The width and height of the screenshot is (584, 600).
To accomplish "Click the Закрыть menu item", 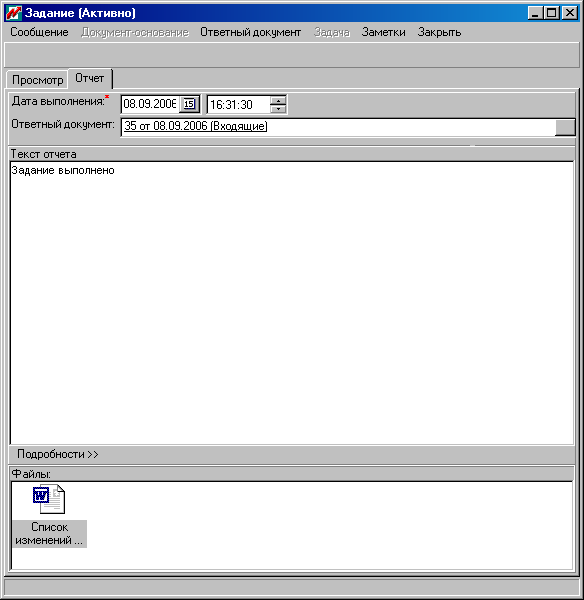I will tap(439, 33).
